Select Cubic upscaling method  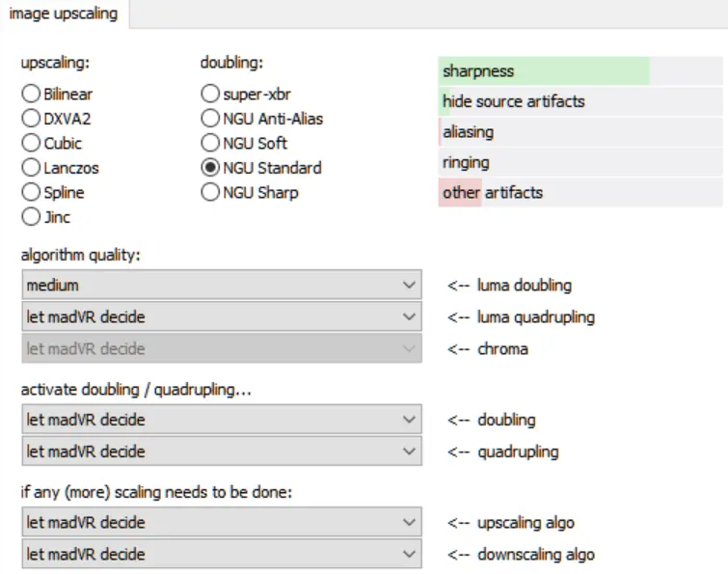pos(31,144)
